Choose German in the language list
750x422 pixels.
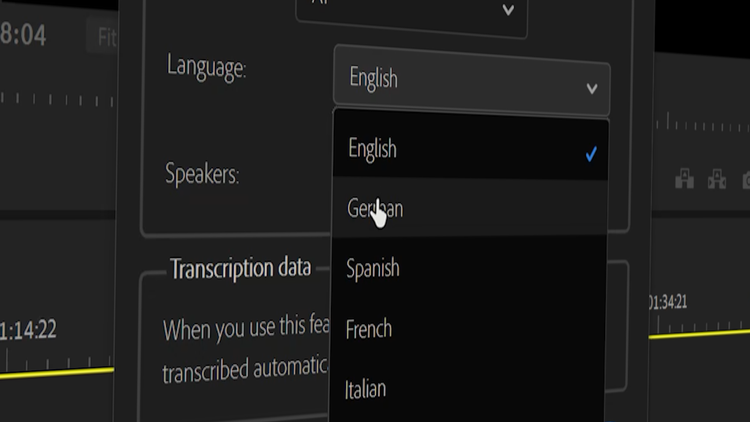coord(375,209)
